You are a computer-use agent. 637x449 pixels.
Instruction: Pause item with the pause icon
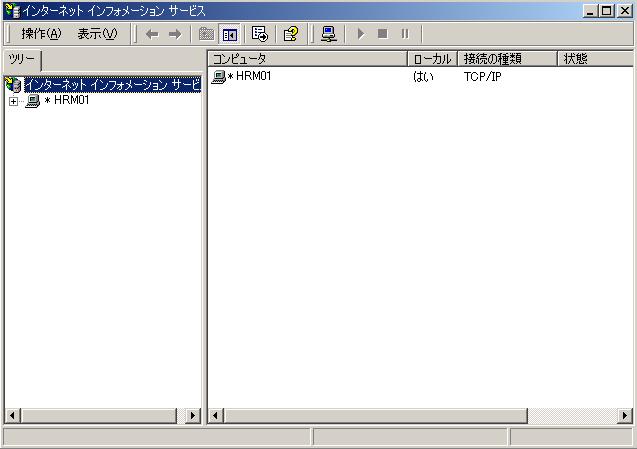tap(405, 34)
